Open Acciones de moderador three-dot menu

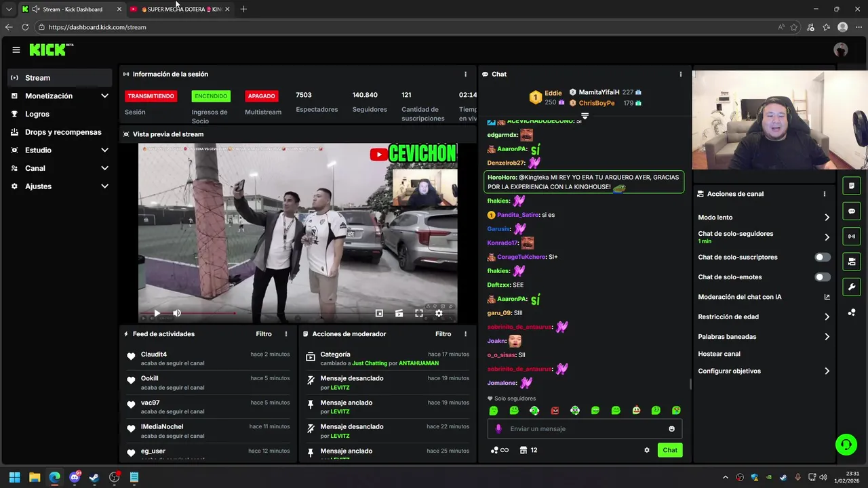[465, 334]
